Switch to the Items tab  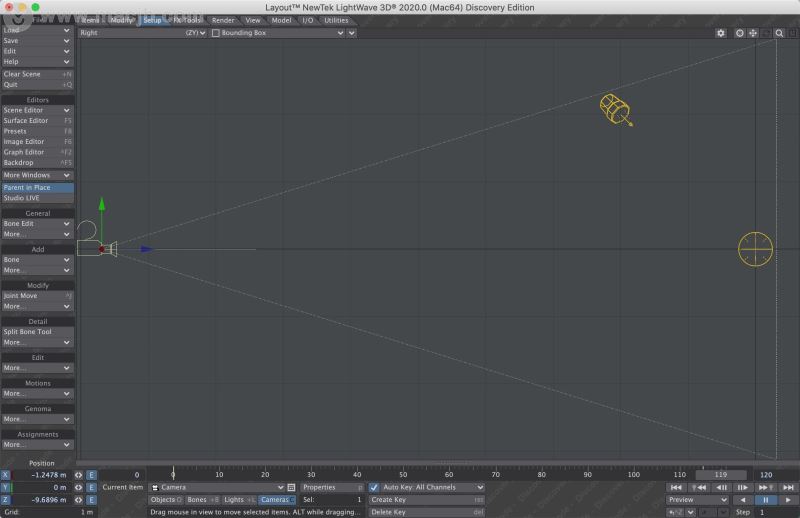point(90,20)
